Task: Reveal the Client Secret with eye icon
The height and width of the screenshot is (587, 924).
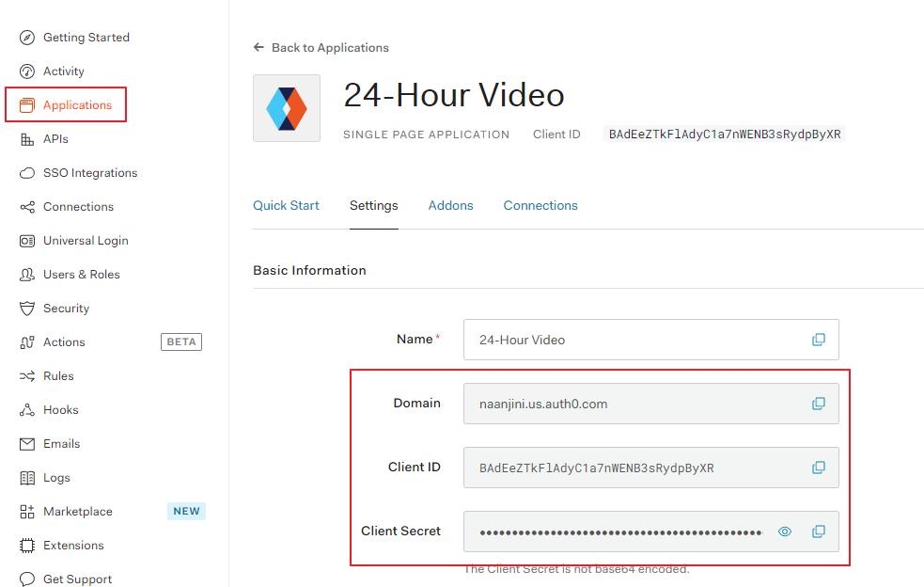Action: pos(784,531)
